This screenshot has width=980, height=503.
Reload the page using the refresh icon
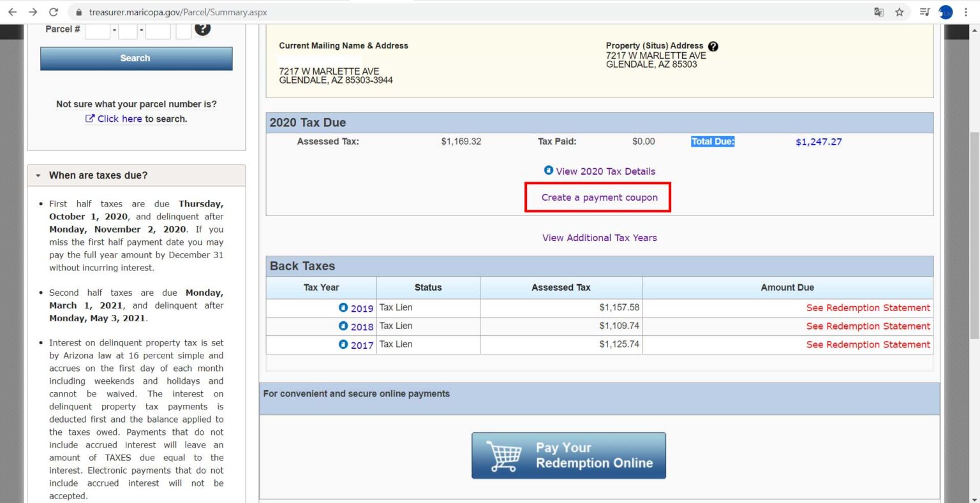coord(54,12)
